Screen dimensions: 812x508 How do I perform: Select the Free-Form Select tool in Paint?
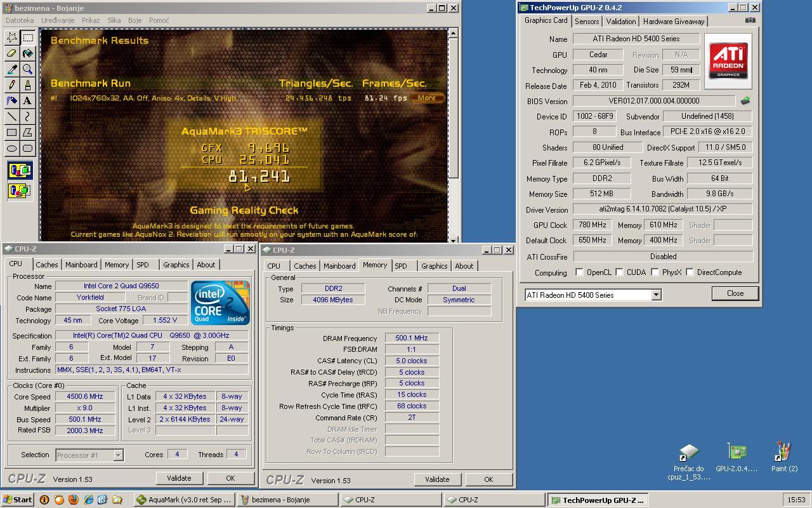pyautogui.click(x=12, y=37)
